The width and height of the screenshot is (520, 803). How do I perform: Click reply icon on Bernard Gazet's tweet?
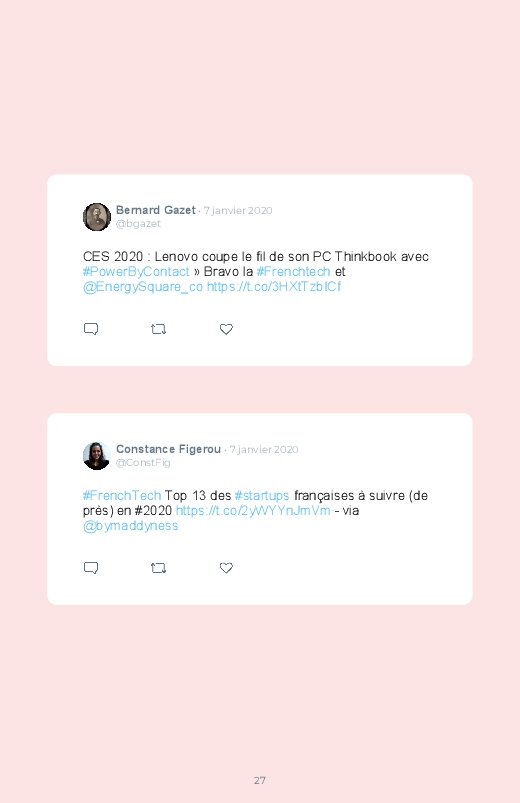coord(91,329)
